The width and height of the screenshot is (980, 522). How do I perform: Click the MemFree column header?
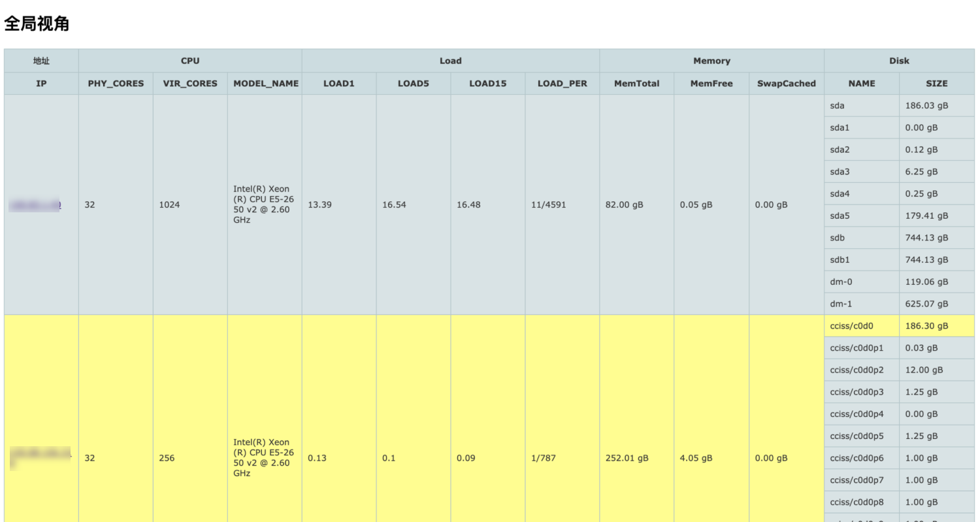[x=711, y=84]
